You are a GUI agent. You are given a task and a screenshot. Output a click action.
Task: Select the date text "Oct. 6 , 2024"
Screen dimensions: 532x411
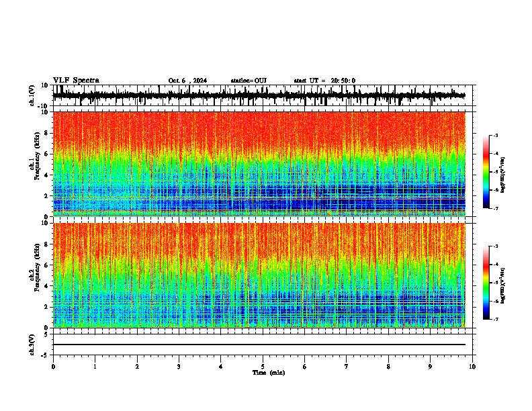pyautogui.click(x=187, y=81)
